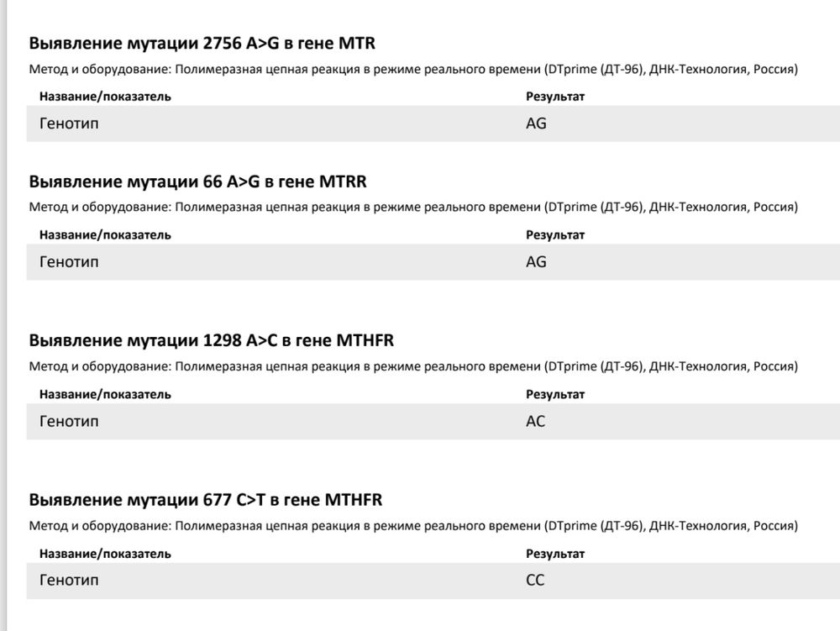Click the Генотип cell in the MTR table
840x631 pixels.
pyautogui.click(x=69, y=124)
